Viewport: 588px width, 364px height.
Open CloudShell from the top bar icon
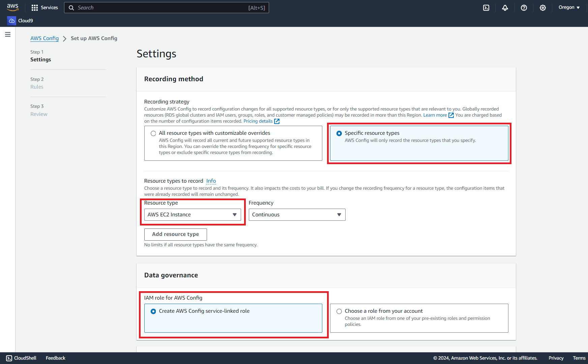click(x=486, y=7)
